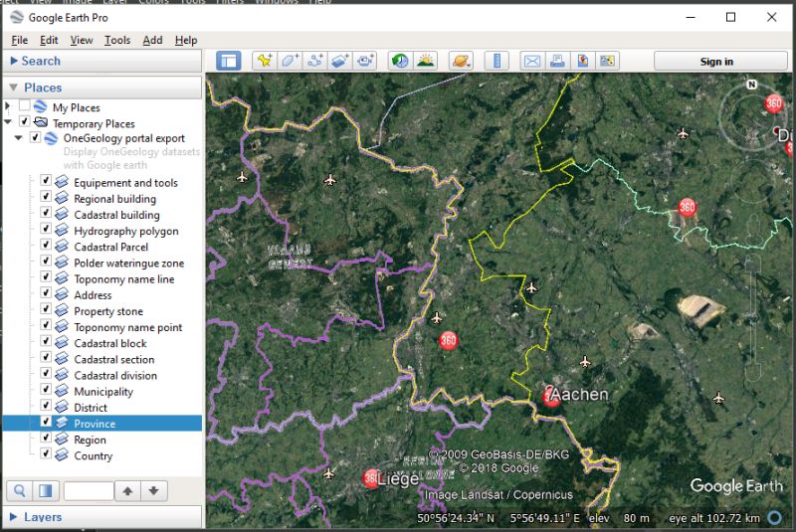Expand the Search panel

[x=14, y=61]
